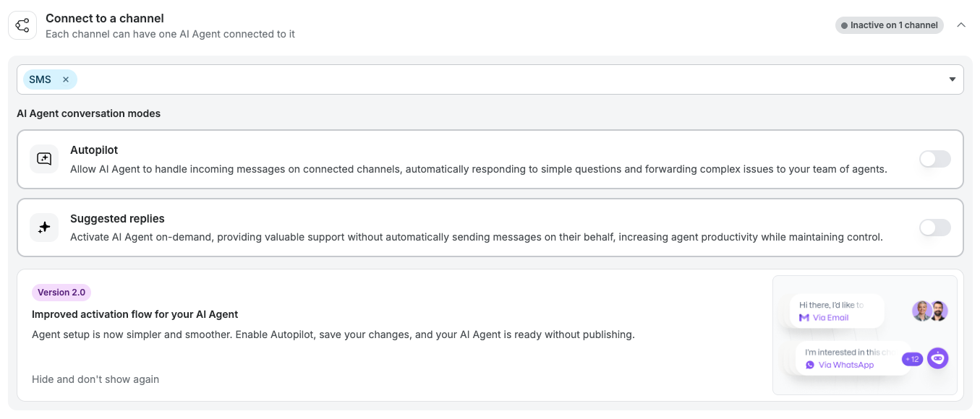Click the purple bot avatar icon
Image resolution: width=980 pixels, height=419 pixels.
click(938, 358)
